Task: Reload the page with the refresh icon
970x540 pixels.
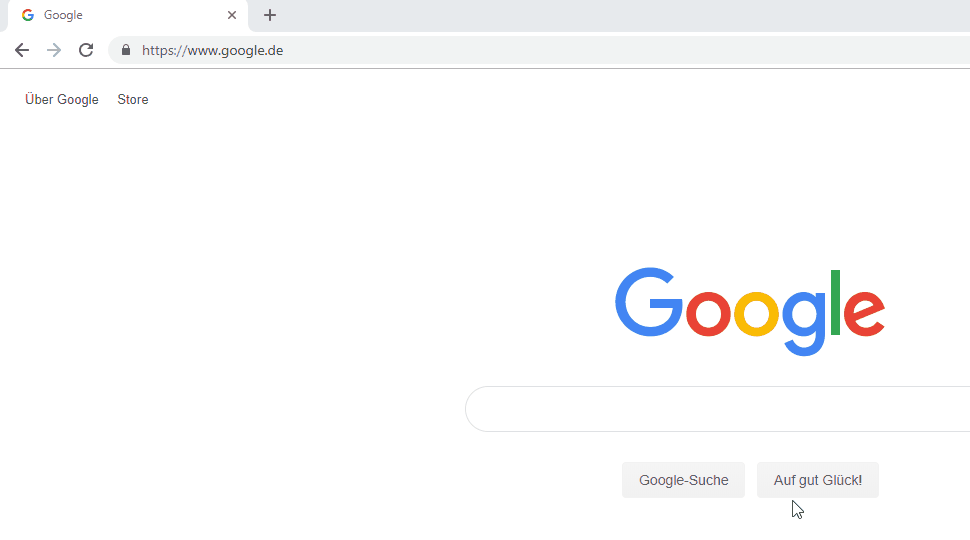Action: 86,50
